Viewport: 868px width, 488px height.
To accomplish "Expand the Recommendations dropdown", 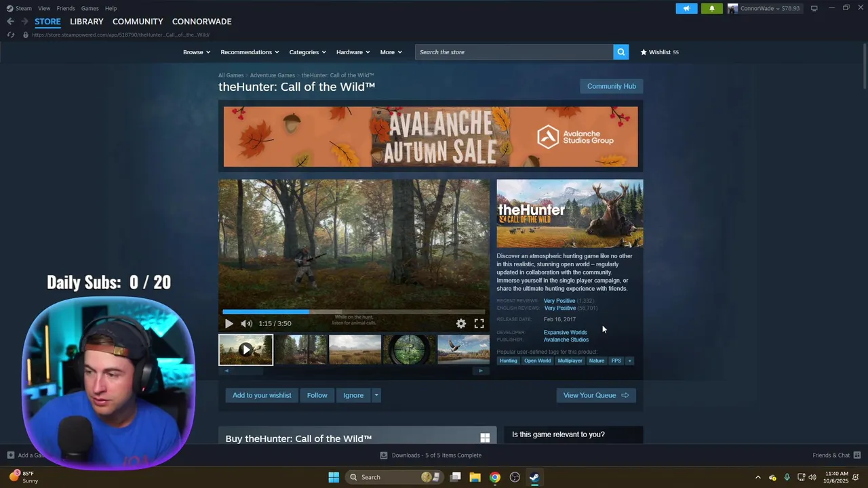I will [250, 52].
